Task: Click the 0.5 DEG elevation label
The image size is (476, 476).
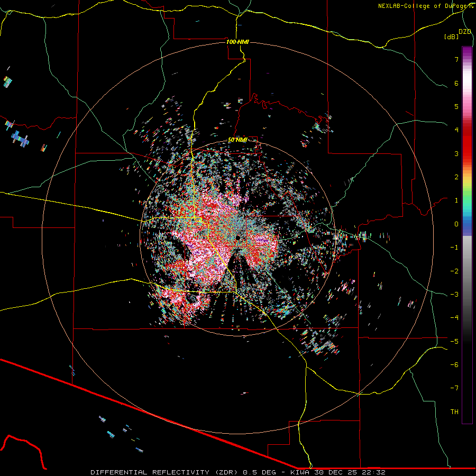Action: [x=259, y=472]
